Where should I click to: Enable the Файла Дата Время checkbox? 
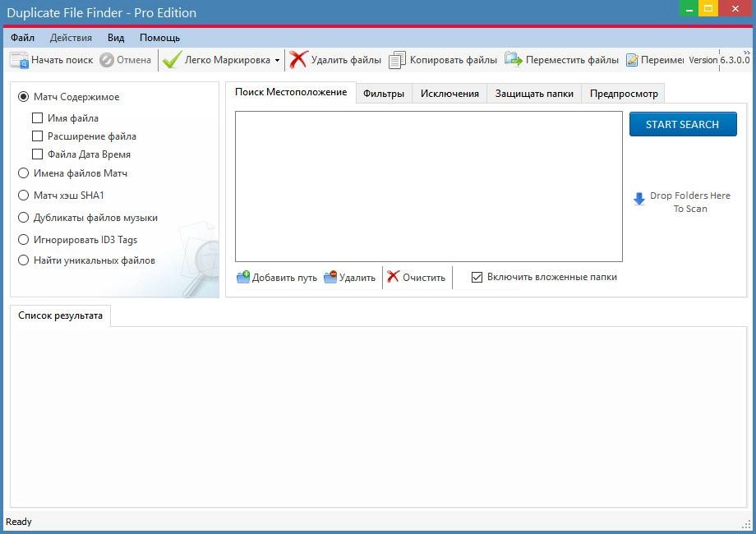[37, 154]
